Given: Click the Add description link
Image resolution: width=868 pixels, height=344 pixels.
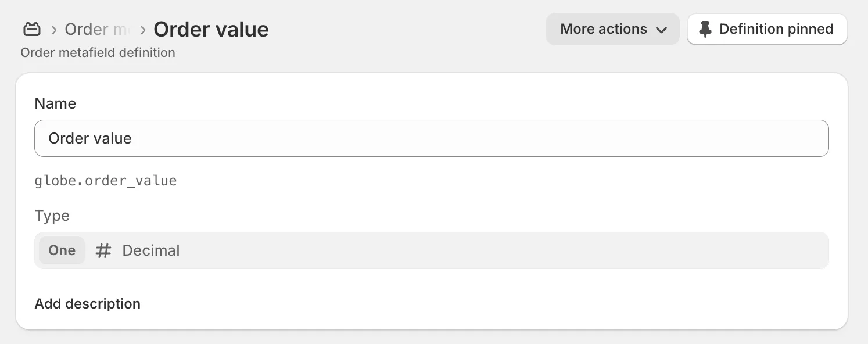Looking at the screenshot, I should (x=88, y=304).
